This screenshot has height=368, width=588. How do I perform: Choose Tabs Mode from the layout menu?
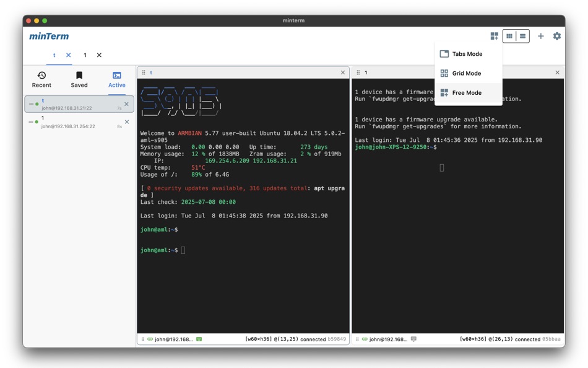(x=469, y=54)
